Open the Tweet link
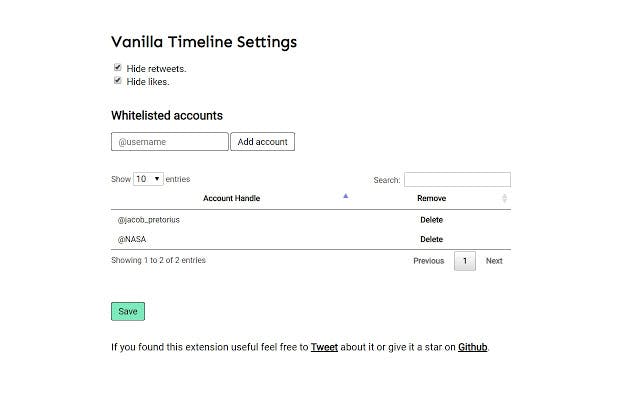 [x=324, y=347]
